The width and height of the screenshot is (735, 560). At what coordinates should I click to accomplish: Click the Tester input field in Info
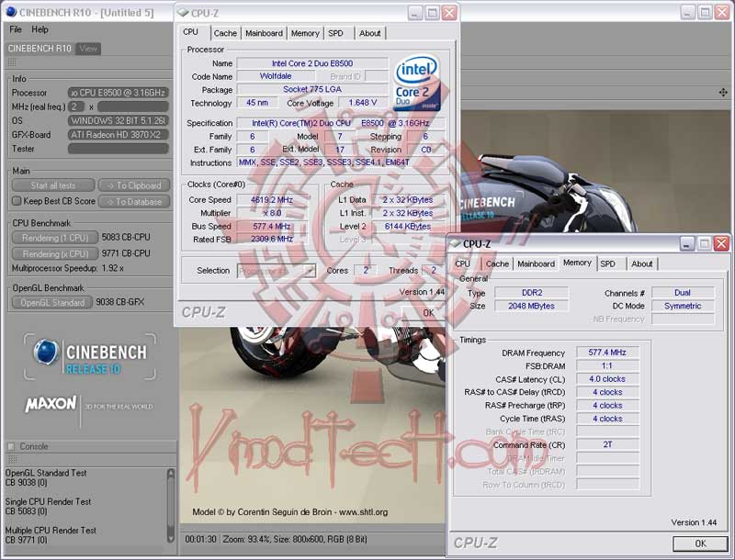tap(119, 149)
